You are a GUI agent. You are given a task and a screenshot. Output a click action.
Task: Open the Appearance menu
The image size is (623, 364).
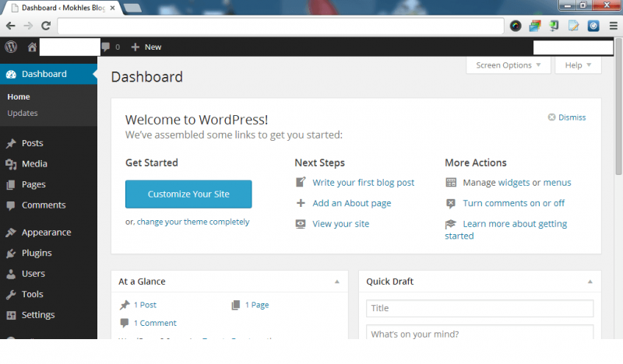(x=46, y=233)
